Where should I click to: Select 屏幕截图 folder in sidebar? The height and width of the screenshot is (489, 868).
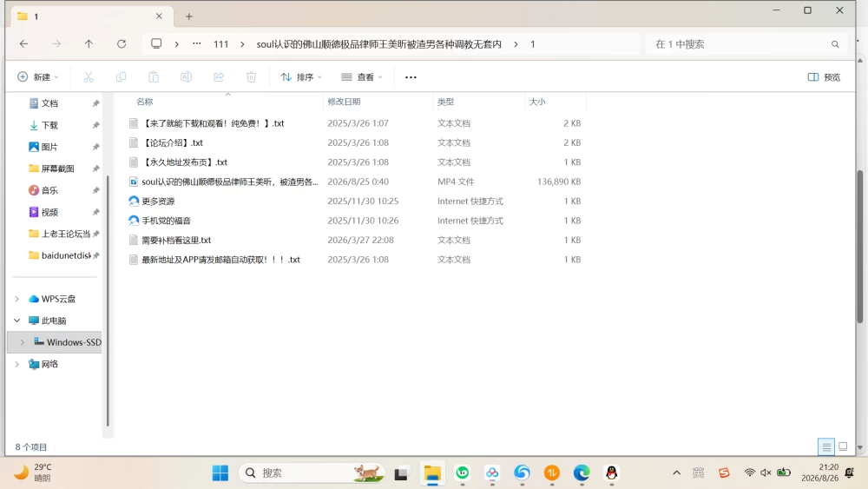click(x=56, y=169)
